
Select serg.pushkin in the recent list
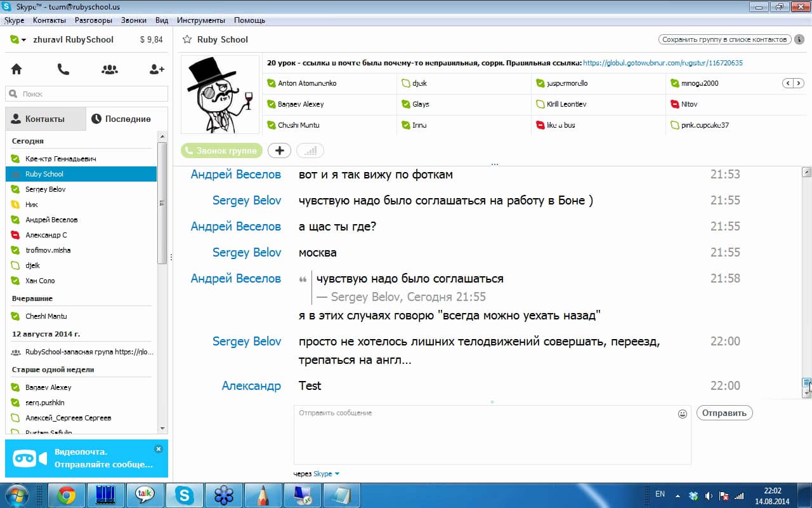tap(81, 403)
